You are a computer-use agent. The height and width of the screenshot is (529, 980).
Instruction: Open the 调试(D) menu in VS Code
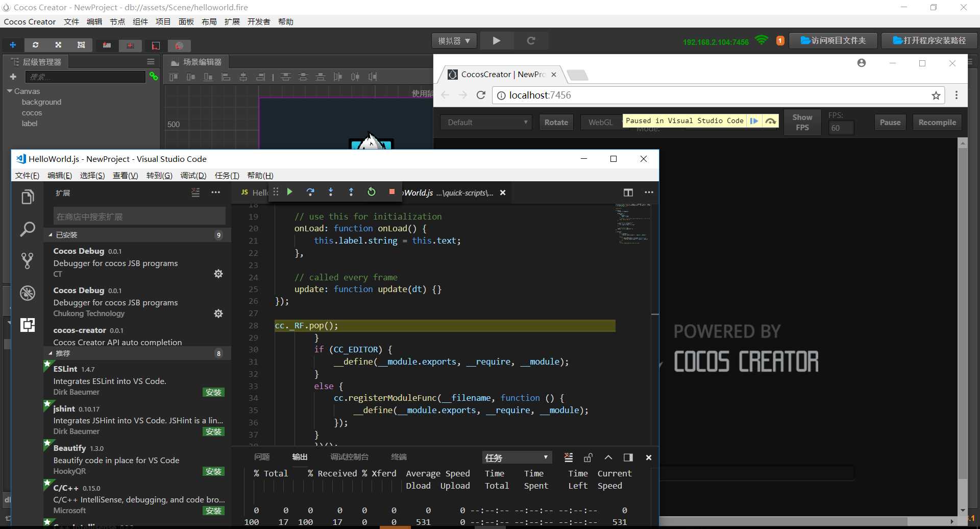(x=193, y=176)
